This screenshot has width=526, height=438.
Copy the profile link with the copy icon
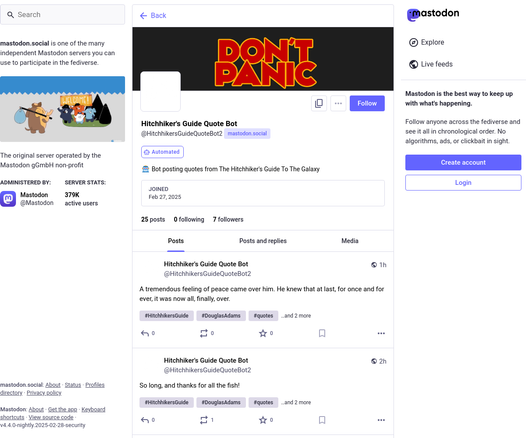(319, 103)
